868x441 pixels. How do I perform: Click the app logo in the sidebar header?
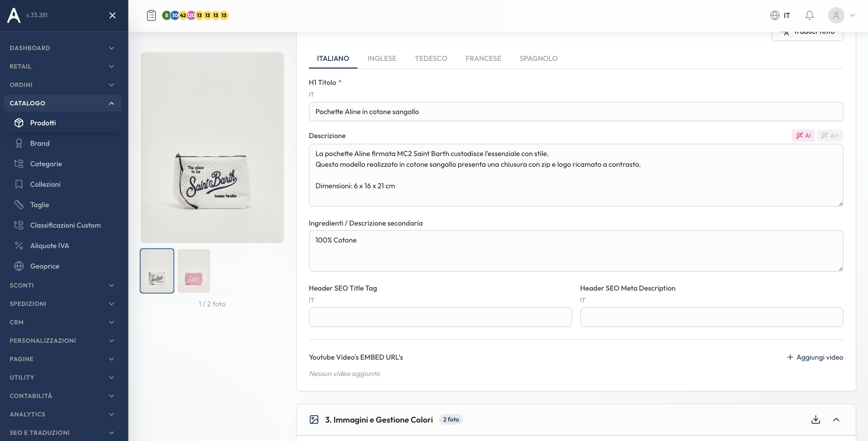[14, 15]
